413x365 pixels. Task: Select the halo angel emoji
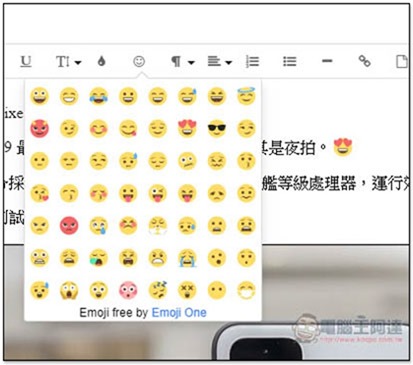tap(246, 96)
